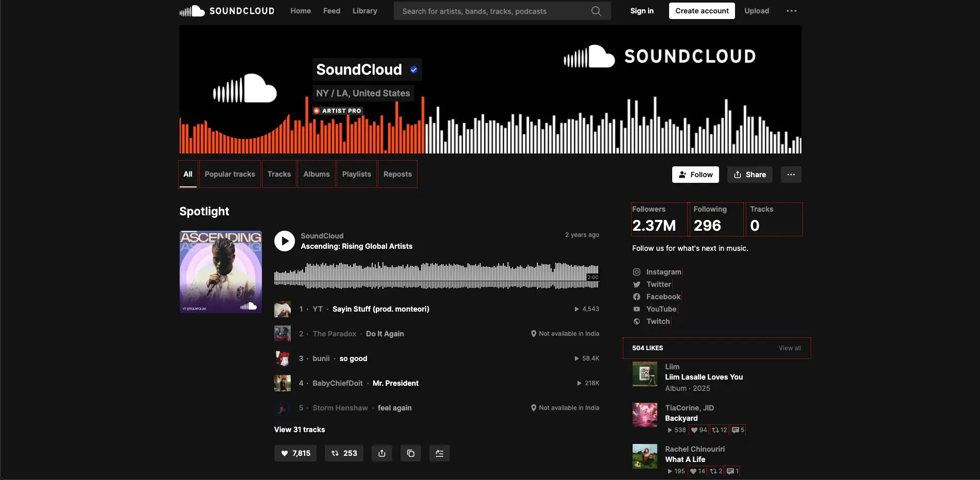Open the Instagram profile link
The height and width of the screenshot is (480, 980).
663,272
